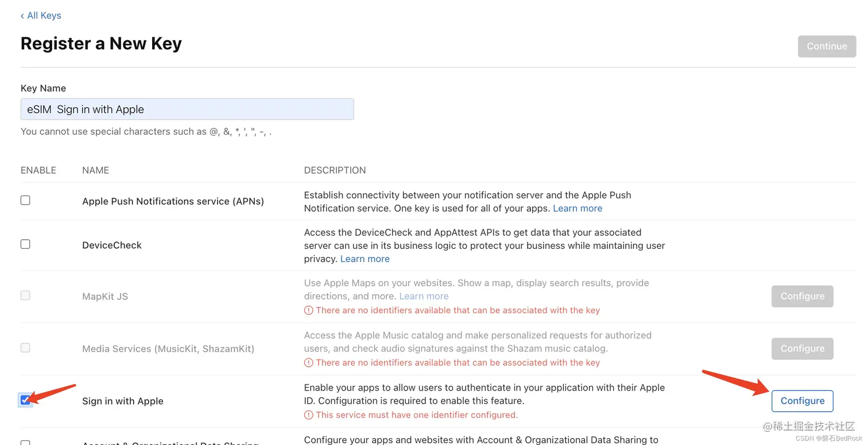Click the Continue button
Image resolution: width=868 pixels, height=445 pixels.
coord(827,46)
